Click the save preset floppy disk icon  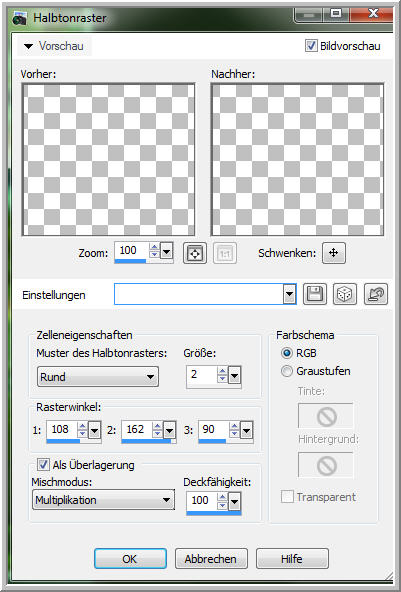tap(315, 294)
